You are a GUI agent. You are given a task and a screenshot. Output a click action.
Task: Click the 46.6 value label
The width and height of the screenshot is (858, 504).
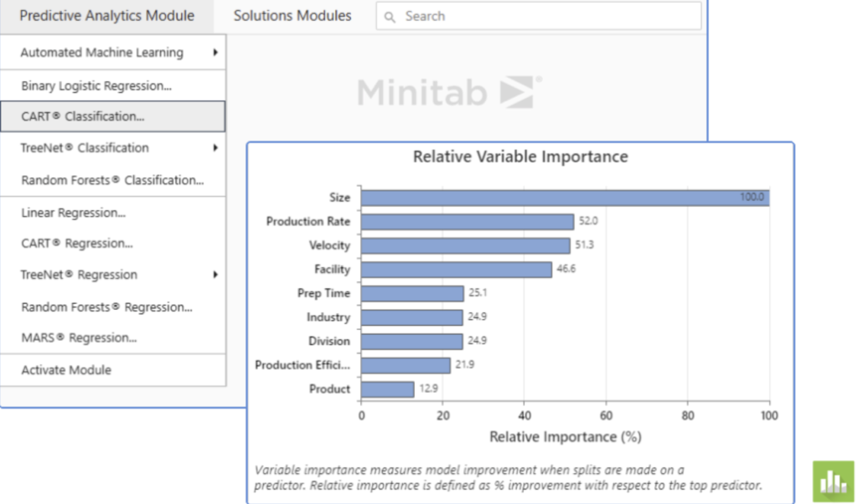pyautogui.click(x=566, y=269)
